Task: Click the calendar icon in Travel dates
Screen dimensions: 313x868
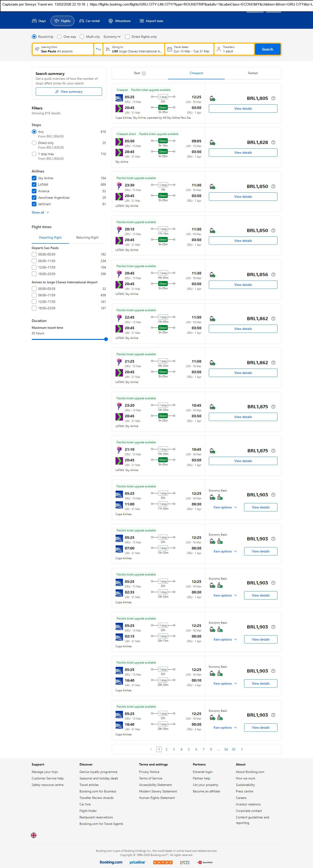Action: (x=170, y=49)
